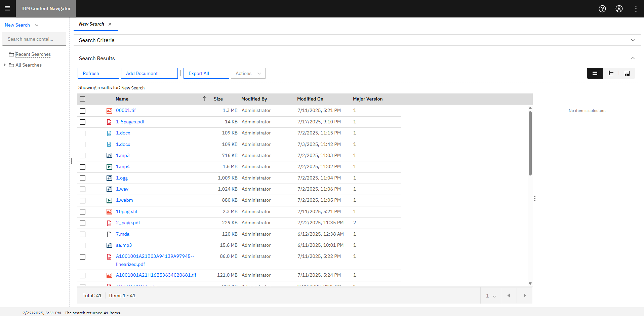The image size is (644, 316).
Task: Click the search name input field
Action: click(34, 39)
